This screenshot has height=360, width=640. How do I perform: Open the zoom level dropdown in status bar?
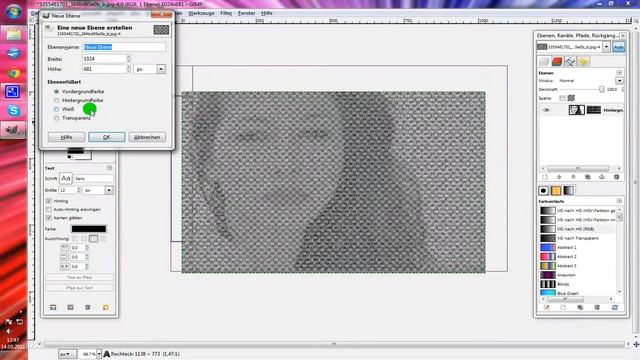click(99, 354)
